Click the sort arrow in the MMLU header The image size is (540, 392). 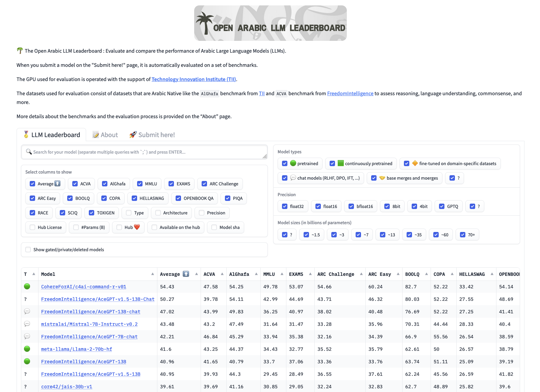(282, 274)
